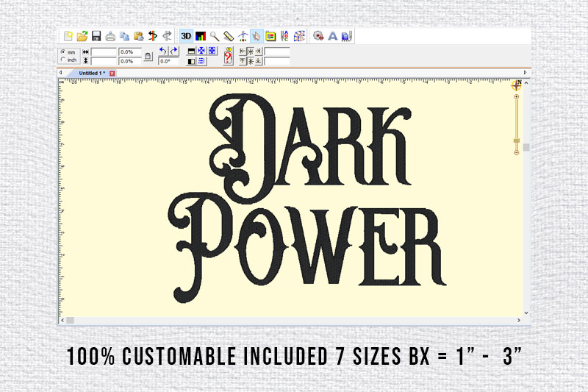Rotate the design counter-clockwise
Screen dimensions: 588x392
(x=163, y=51)
